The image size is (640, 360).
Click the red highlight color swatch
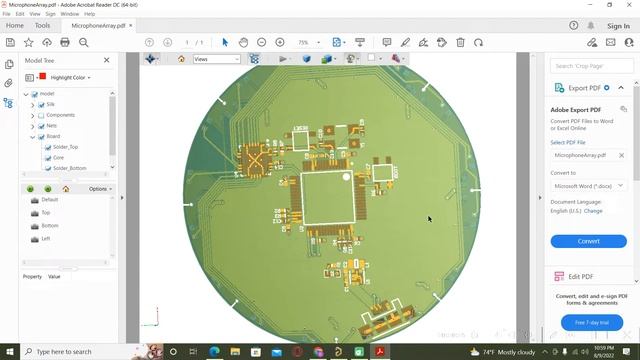click(42, 76)
